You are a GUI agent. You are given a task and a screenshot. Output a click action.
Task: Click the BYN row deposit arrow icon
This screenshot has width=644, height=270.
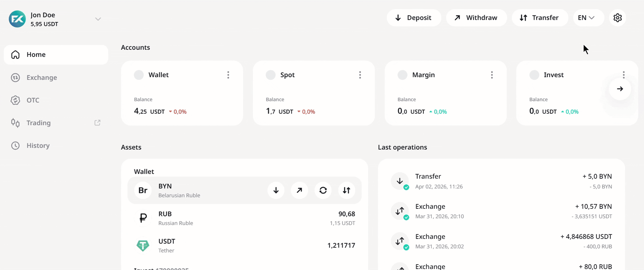click(276, 190)
